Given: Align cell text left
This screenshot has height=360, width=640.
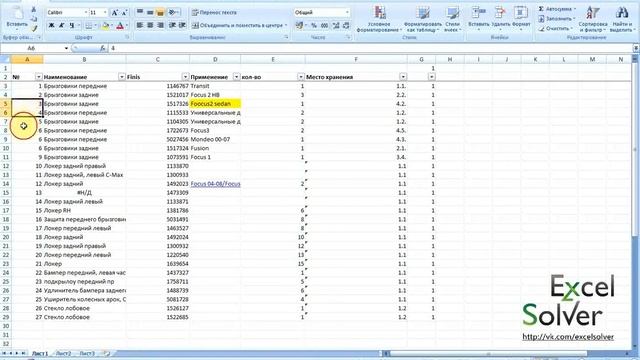Looking at the screenshot, I should coord(140,25).
